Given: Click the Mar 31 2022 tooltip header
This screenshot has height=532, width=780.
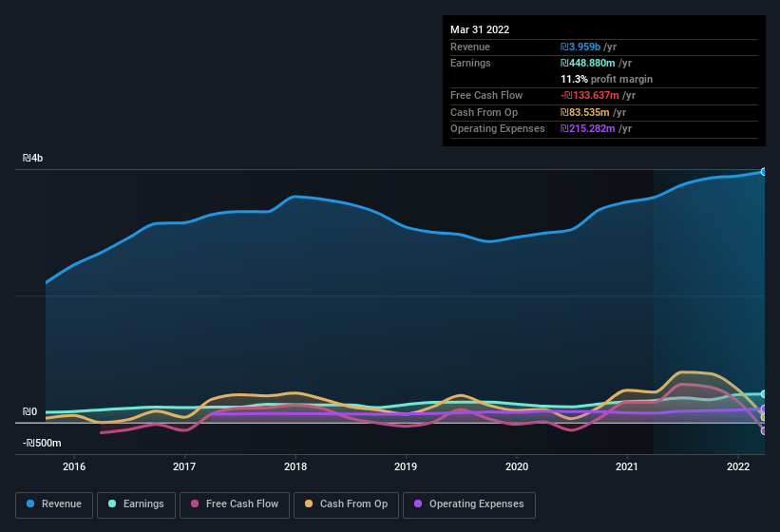Looking at the screenshot, I should pyautogui.click(x=480, y=29).
